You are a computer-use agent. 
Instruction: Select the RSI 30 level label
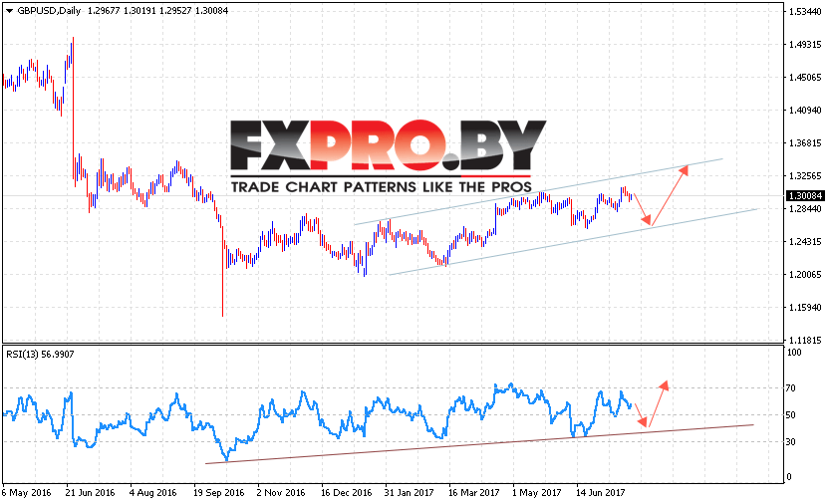[791, 442]
